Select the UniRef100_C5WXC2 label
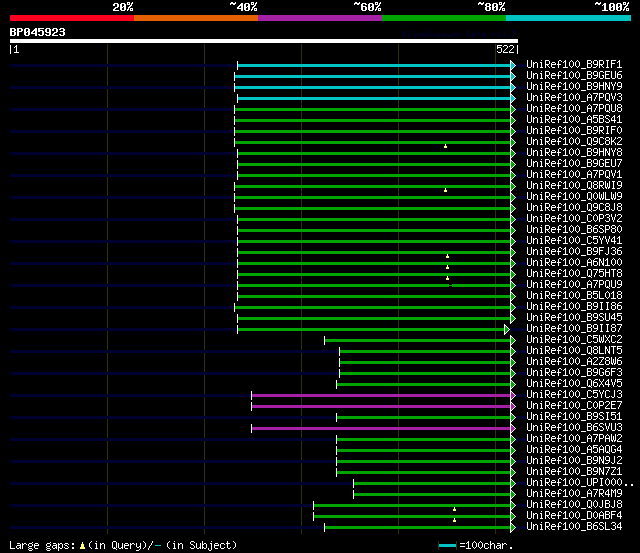The width and height of the screenshot is (640, 553). (x=574, y=340)
